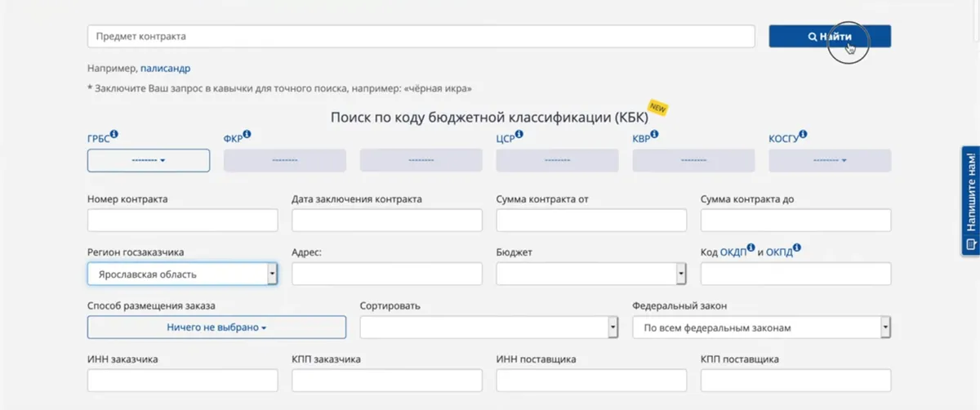Open the Бюджет dropdown list
The width and height of the screenshot is (980, 410).
tap(591, 274)
